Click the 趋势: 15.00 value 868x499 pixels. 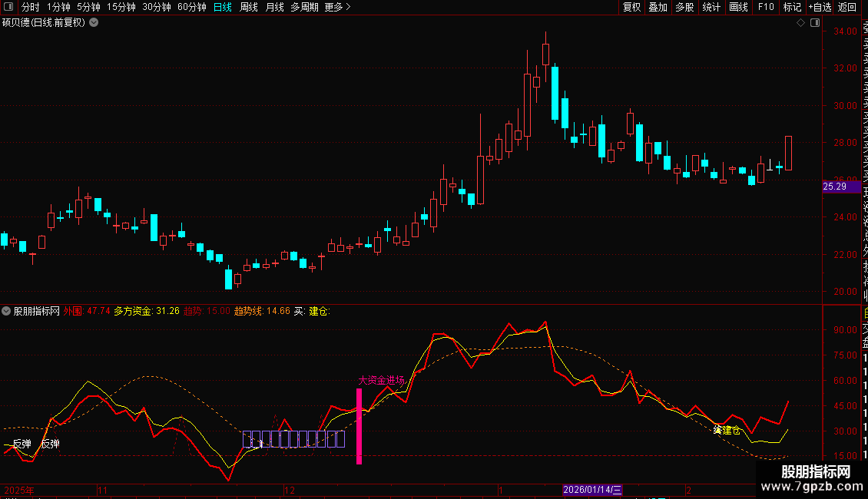point(207,312)
